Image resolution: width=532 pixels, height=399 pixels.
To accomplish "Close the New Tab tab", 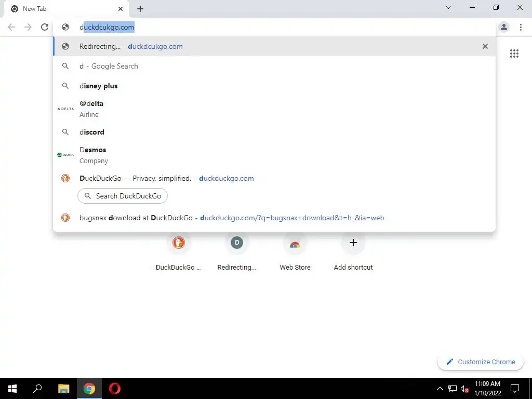I will (x=121, y=9).
